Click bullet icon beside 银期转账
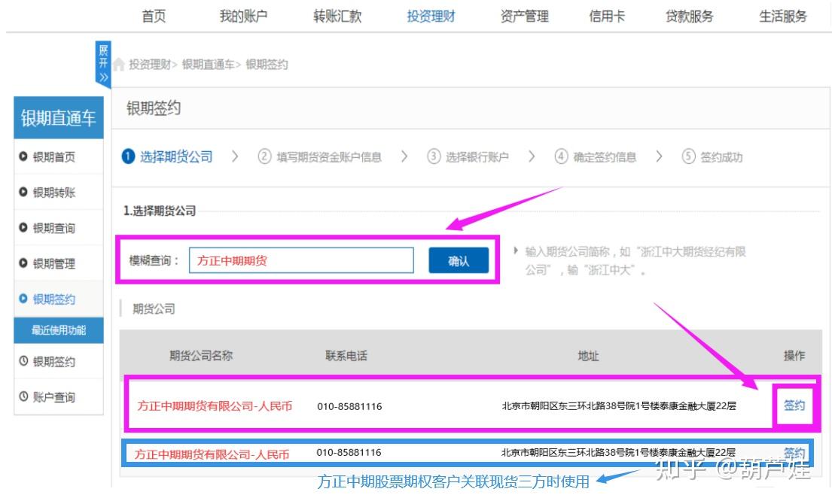This screenshot has width=832, height=504. [23, 192]
